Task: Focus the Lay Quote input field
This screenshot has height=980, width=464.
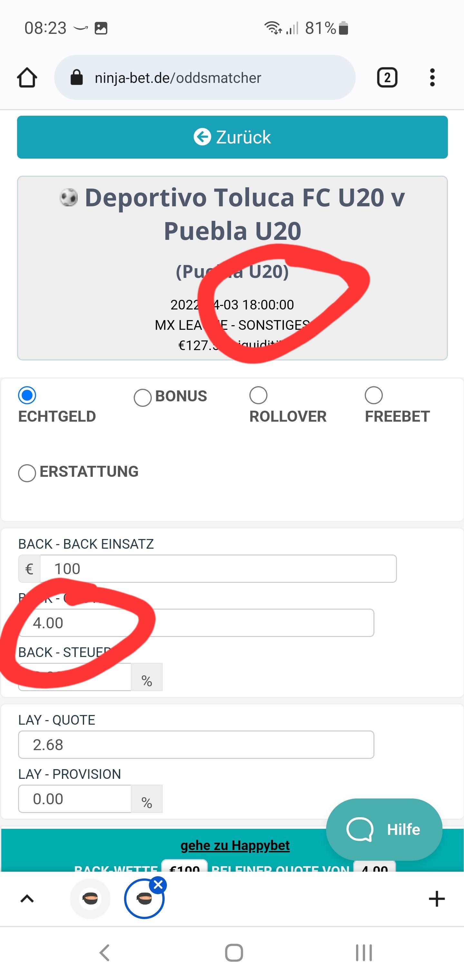Action: pyautogui.click(x=196, y=744)
